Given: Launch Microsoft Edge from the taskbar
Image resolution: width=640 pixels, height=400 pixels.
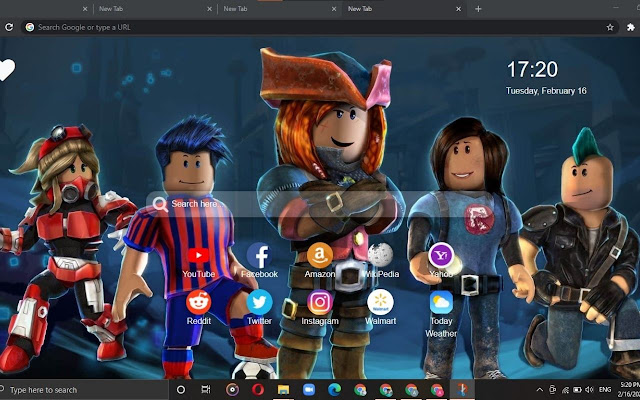Looking at the screenshot, I should tap(335, 390).
